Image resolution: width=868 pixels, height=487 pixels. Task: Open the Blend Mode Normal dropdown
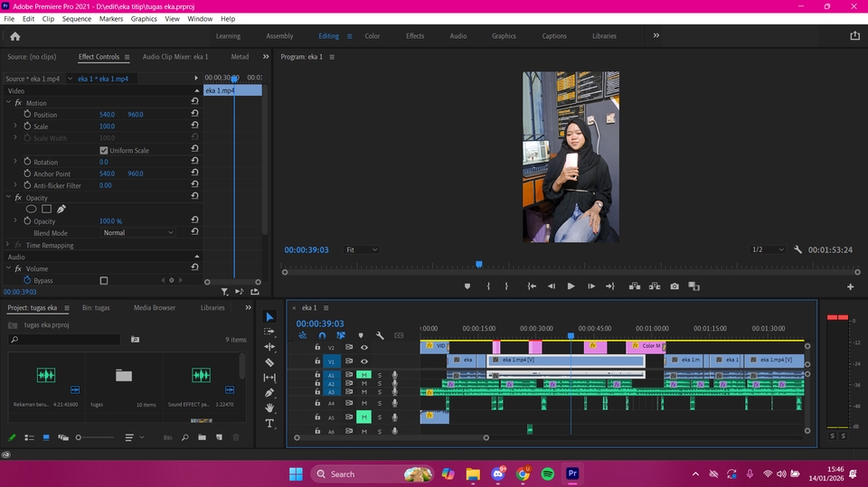pos(137,233)
